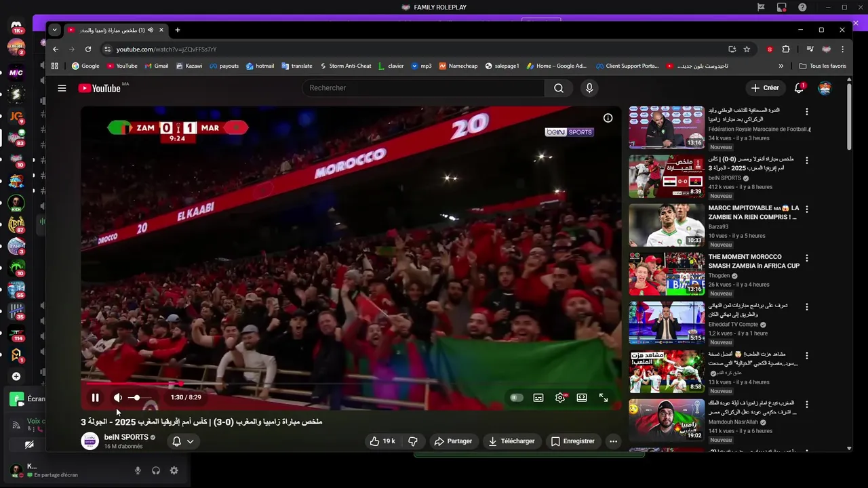The height and width of the screenshot is (488, 868).
Task: Mute Discord microphone
Action: pos(138,470)
